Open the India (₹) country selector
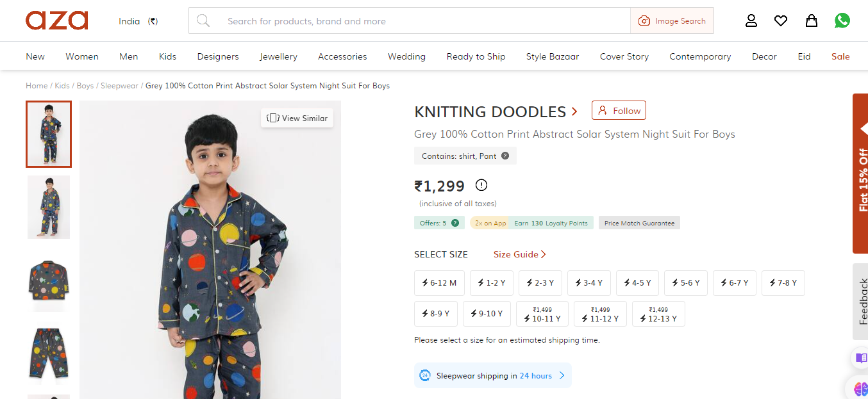Screen dimensions: 868x399 tap(138, 21)
